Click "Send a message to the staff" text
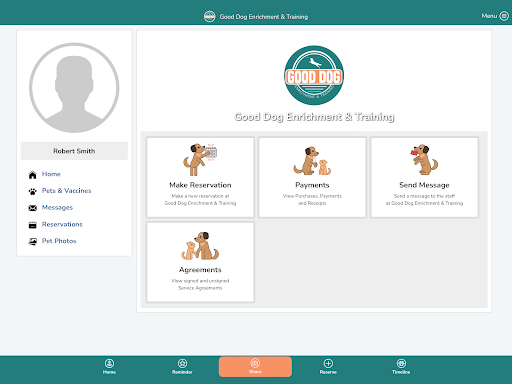The width and height of the screenshot is (512, 384). click(424, 196)
